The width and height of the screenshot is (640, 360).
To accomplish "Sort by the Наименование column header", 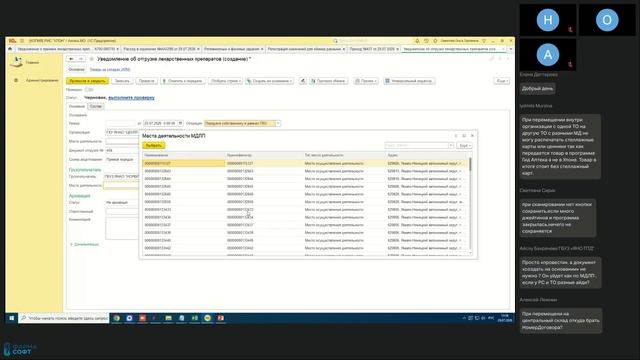I will (183, 155).
